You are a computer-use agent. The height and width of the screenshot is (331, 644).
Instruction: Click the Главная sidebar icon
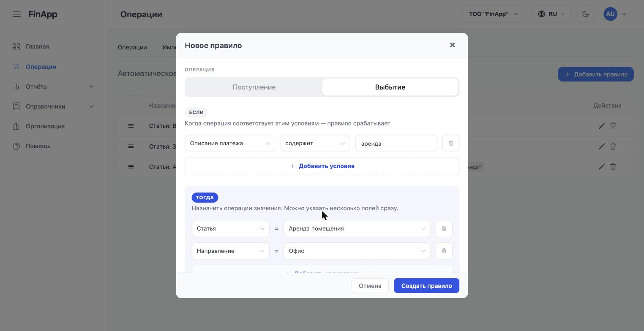(16, 46)
